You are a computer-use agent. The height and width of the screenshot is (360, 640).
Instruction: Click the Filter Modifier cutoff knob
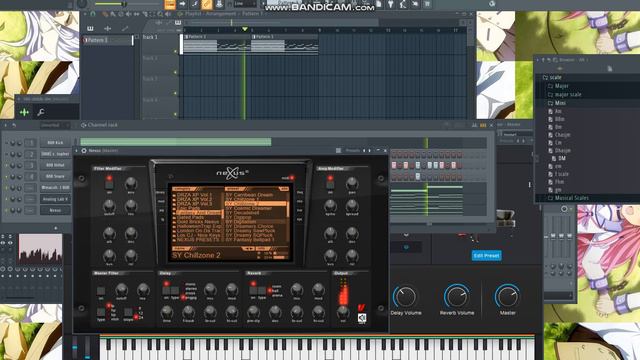[x=109, y=205]
